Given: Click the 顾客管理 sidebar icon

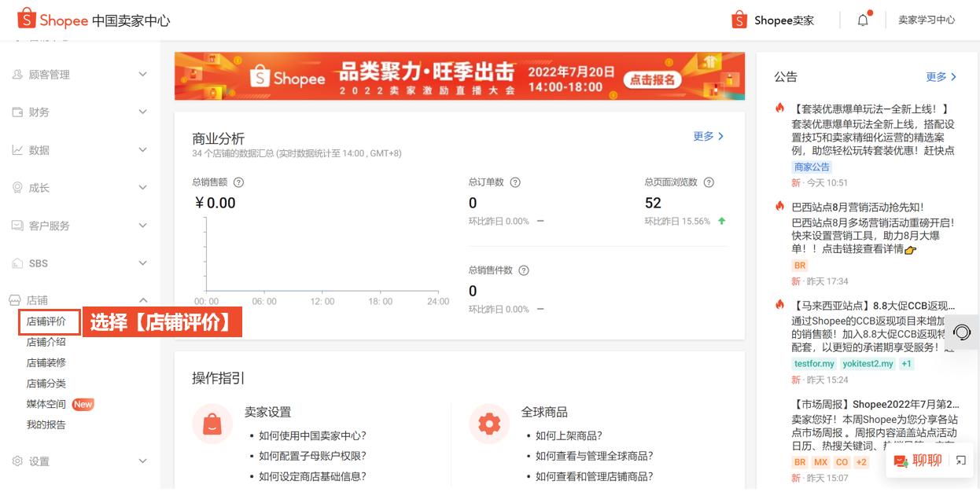Looking at the screenshot, I should [x=17, y=74].
